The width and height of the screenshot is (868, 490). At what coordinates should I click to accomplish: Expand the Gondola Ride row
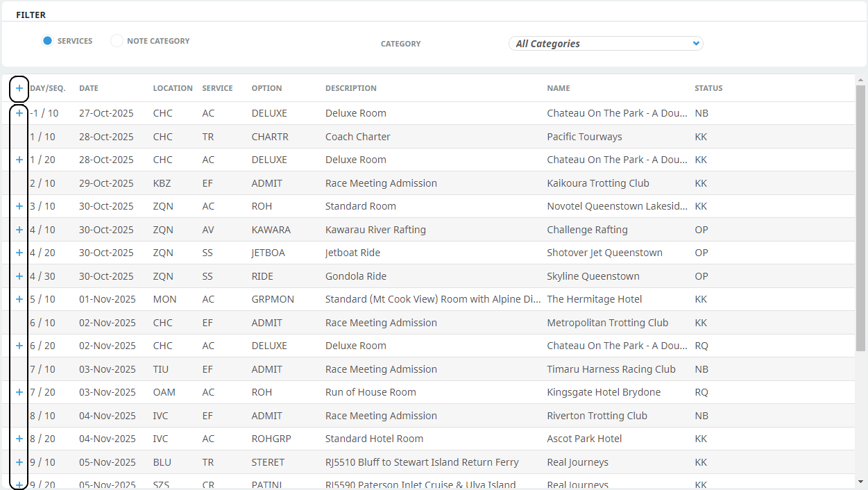point(19,276)
